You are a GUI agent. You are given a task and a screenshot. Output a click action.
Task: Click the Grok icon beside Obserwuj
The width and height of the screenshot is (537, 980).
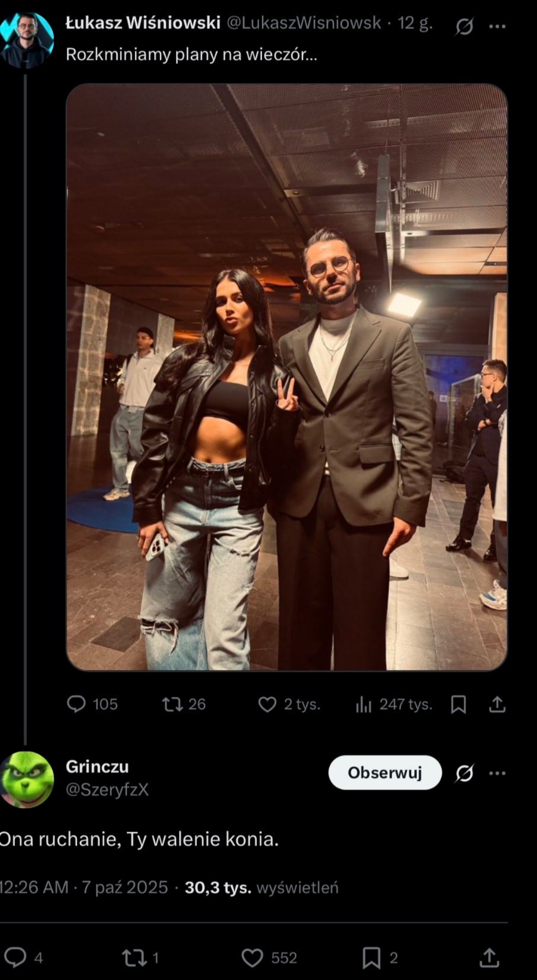click(x=464, y=773)
